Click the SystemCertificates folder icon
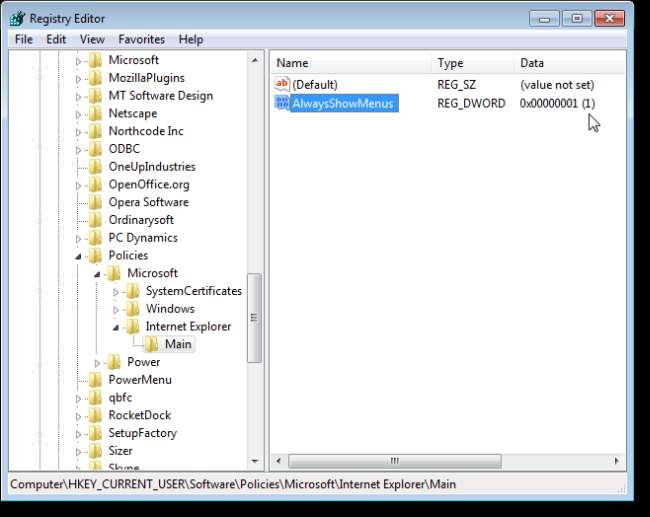 pos(133,291)
